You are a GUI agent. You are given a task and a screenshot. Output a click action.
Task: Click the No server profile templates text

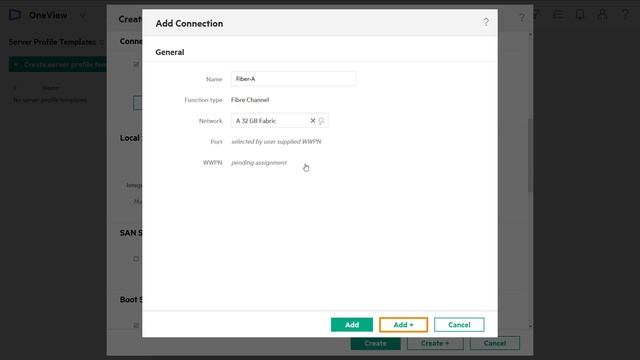(50, 100)
